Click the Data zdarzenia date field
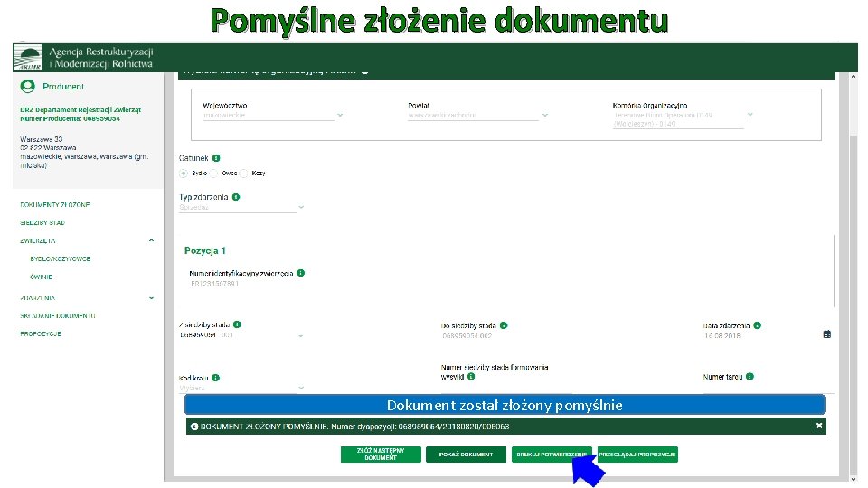Screen dimensions: 868x488 [x=722, y=336]
